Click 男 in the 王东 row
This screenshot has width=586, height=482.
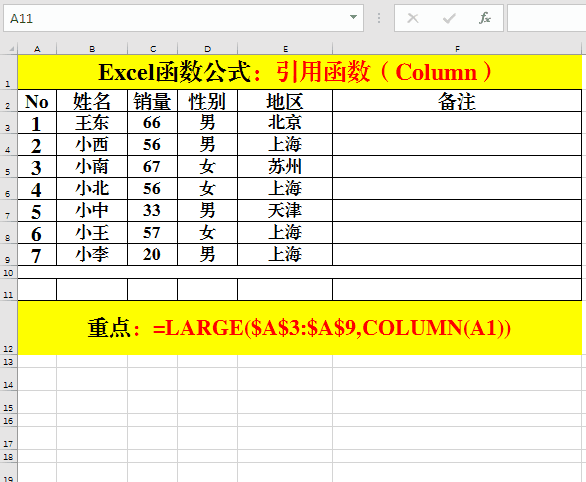(207, 123)
